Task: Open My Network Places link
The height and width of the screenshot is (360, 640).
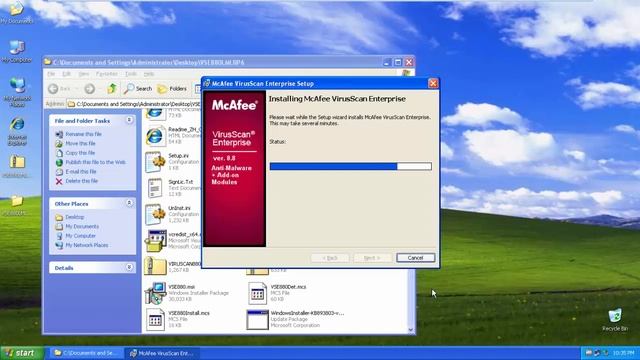Action: (x=87, y=245)
